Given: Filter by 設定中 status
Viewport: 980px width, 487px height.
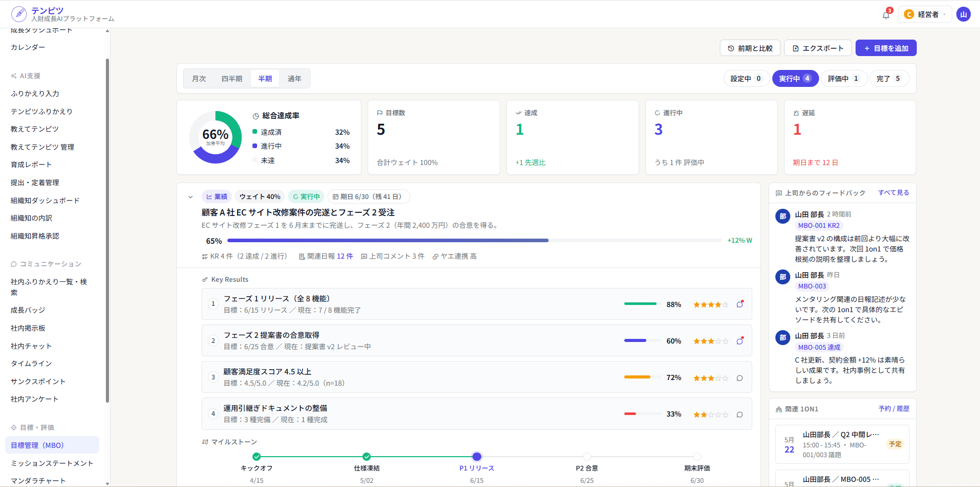Looking at the screenshot, I should coord(746,79).
